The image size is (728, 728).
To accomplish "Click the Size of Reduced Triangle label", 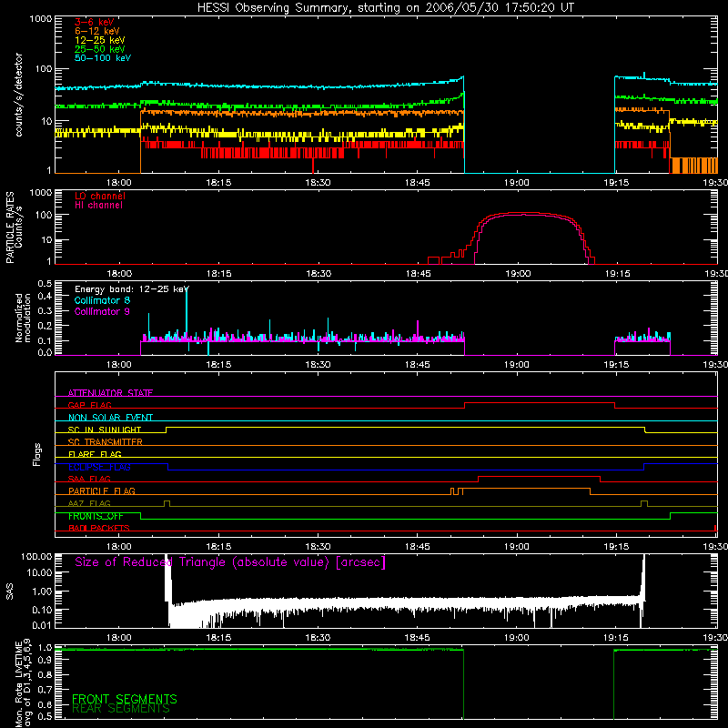I will point(230,562).
